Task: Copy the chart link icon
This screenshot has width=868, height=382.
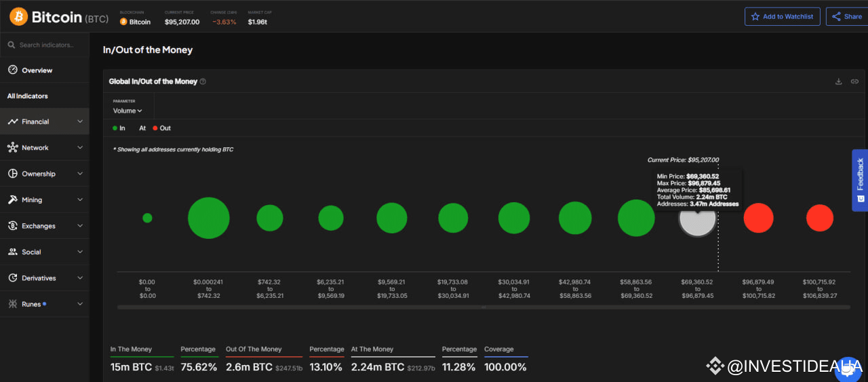Action: click(x=854, y=81)
